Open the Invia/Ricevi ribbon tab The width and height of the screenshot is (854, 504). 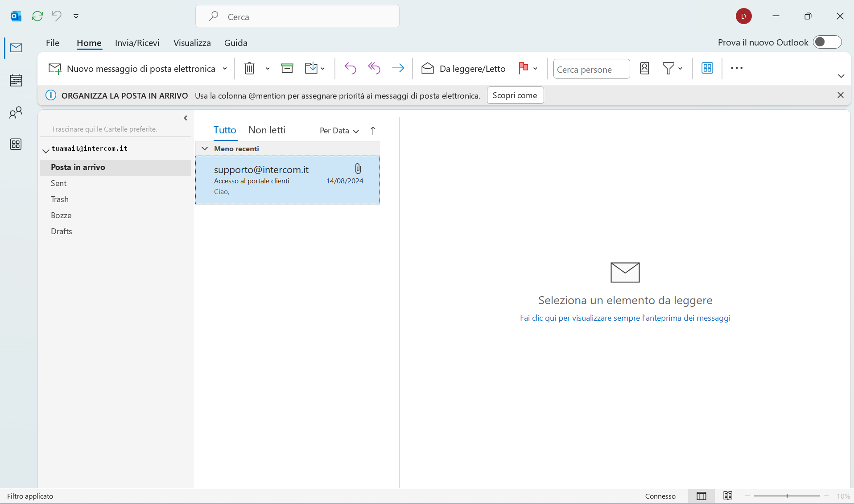pos(137,43)
